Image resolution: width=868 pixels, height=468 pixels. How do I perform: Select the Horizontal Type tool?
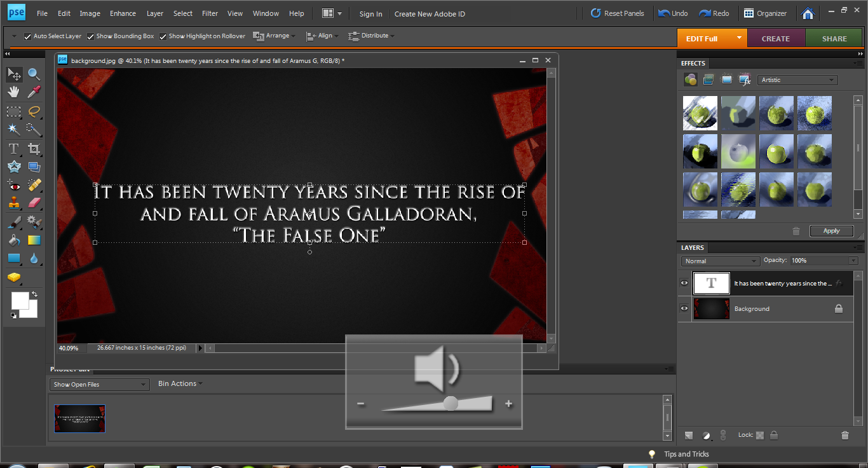pyautogui.click(x=13, y=149)
